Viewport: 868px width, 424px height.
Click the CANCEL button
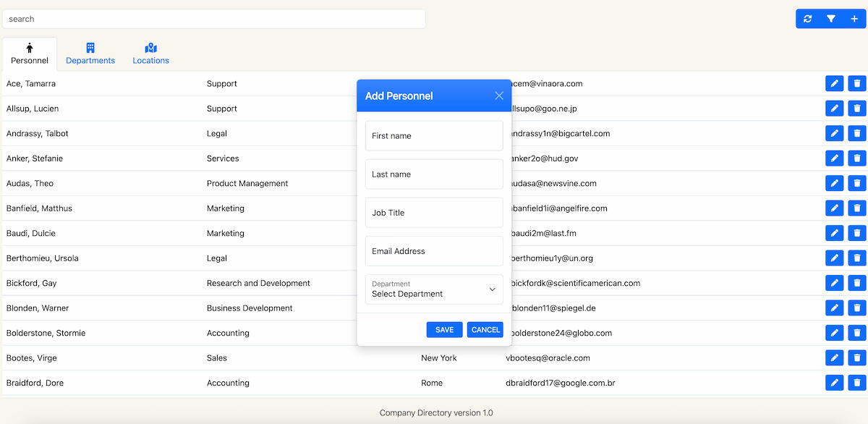coord(485,330)
